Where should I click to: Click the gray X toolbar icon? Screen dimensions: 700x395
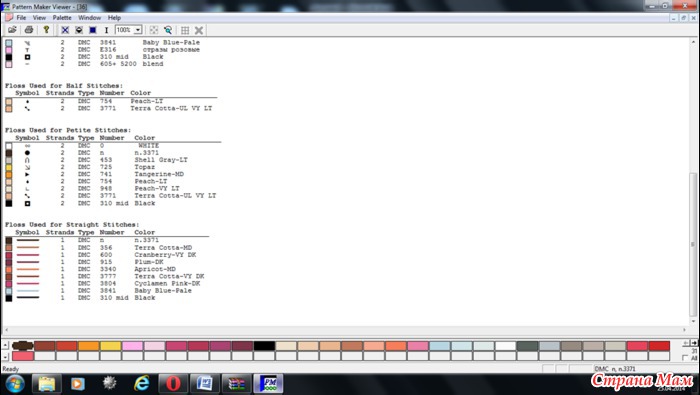coord(199,30)
